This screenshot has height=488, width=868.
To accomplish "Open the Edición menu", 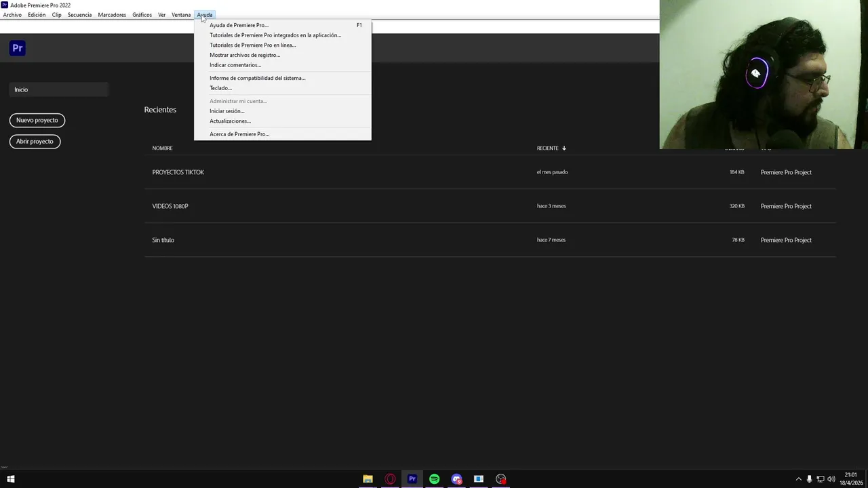I will tap(37, 15).
